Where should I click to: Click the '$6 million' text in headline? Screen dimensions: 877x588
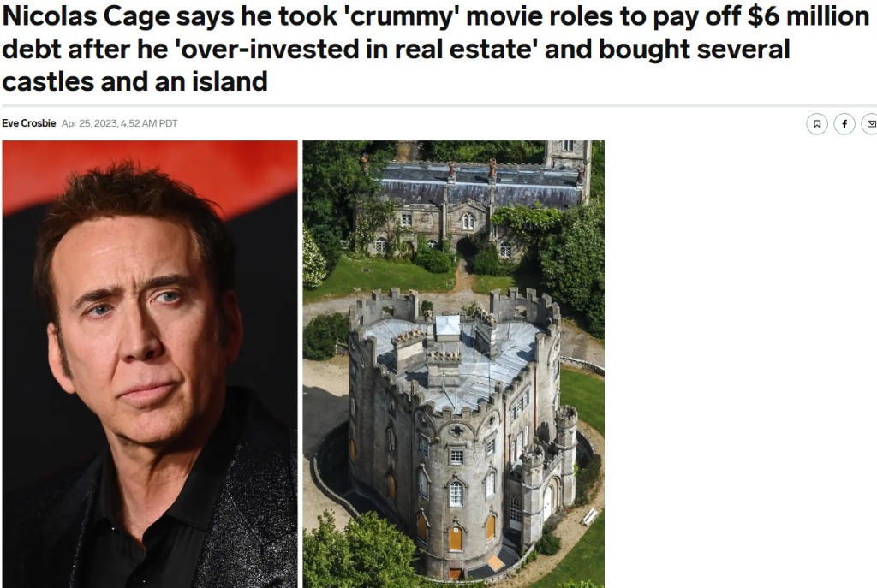pos(808,17)
